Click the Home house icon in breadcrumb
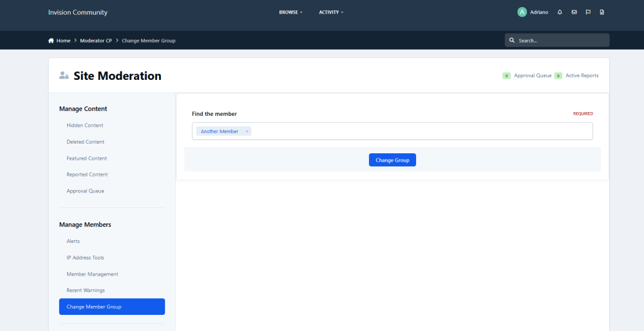This screenshot has height=331, width=644. pyautogui.click(x=52, y=41)
